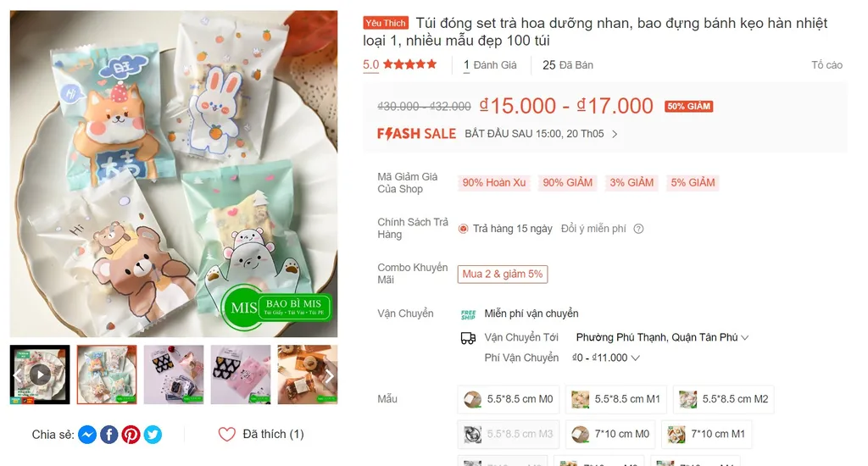Open Flash Sale details arrow

pos(615,134)
